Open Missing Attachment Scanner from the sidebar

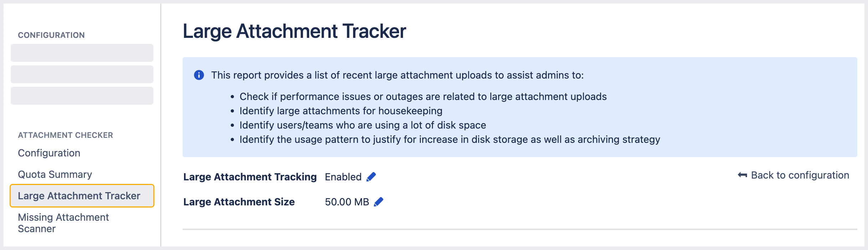[63, 222]
